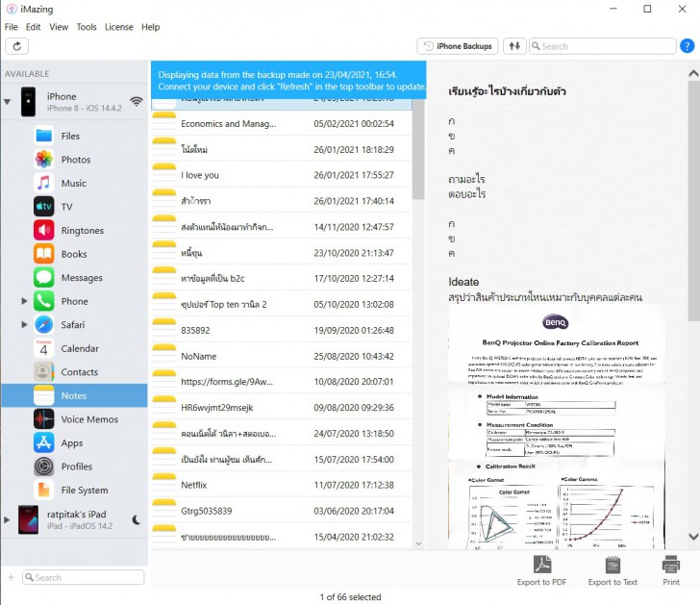The width and height of the screenshot is (700, 605).
Task: Click the 'Ideate' heading in preview
Action: coord(463,282)
